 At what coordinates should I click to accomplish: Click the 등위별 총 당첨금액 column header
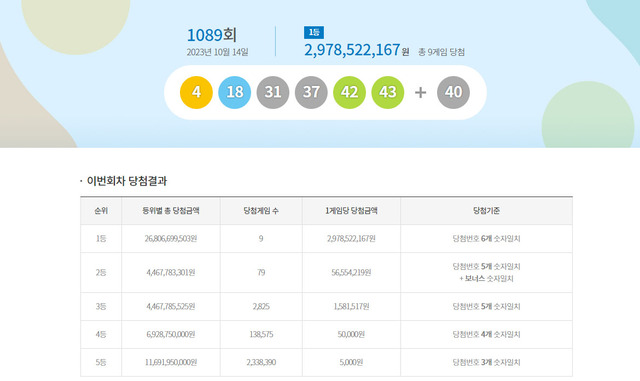tap(171, 211)
